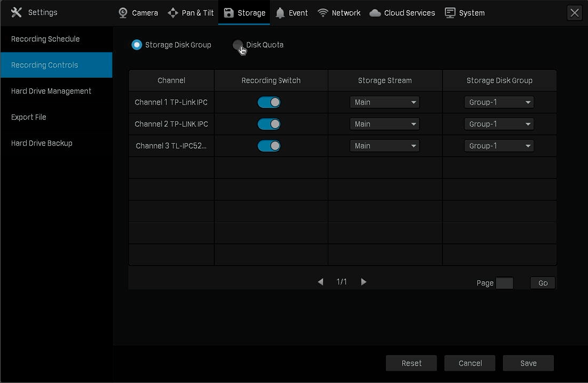Close the Settings window
This screenshot has width=588, height=383.
575,13
